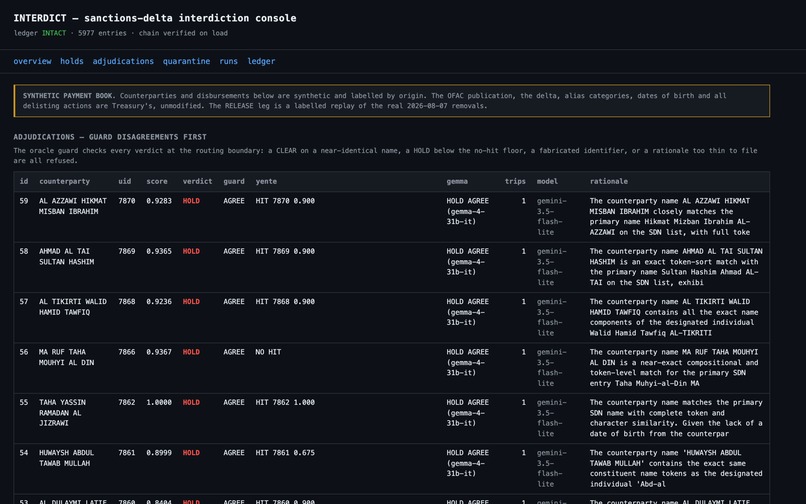Click uid 7868 cell

pos(126,302)
